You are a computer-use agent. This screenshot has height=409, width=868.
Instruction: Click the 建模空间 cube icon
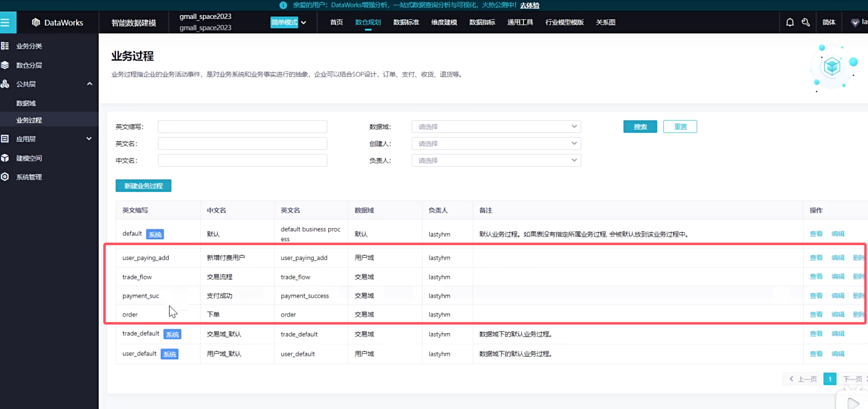[5, 158]
